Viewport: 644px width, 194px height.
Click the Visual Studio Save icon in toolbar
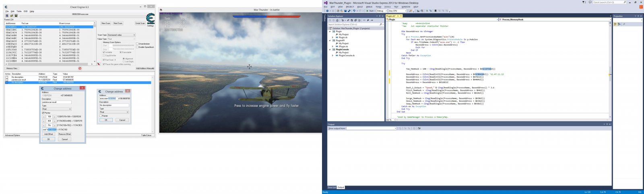tap(345, 11)
